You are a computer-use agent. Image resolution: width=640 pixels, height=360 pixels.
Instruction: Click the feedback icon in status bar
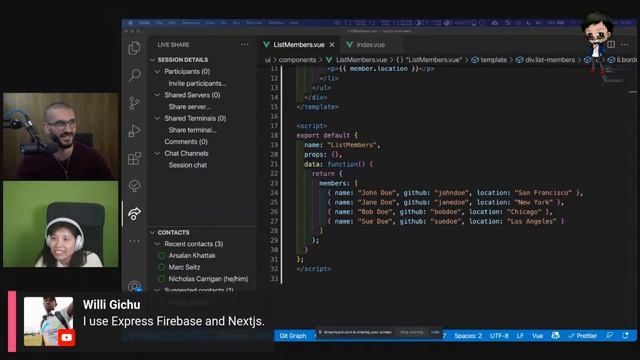click(x=609, y=336)
